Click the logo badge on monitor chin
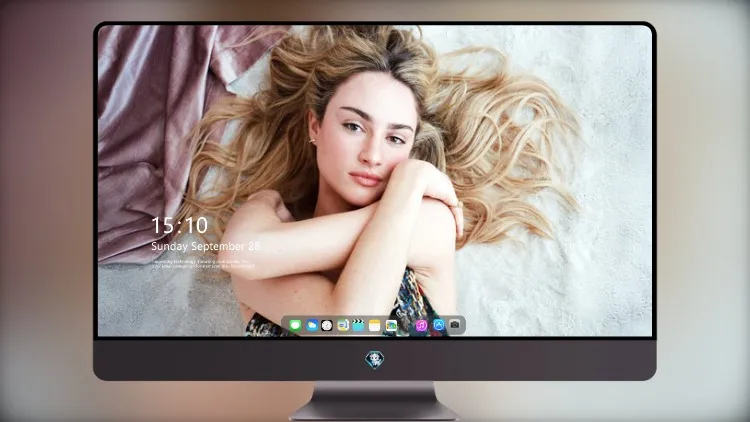Screen dimensions: 750x422 coord(375,360)
